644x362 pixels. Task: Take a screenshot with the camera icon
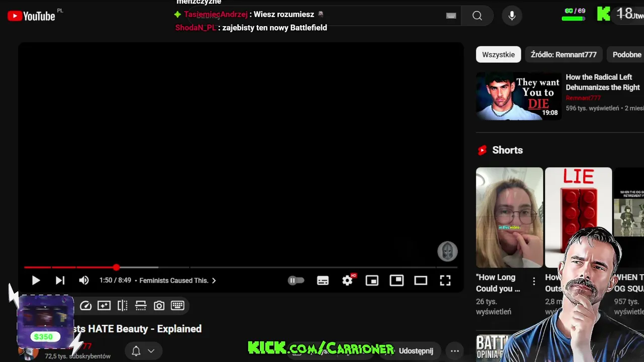tap(159, 306)
